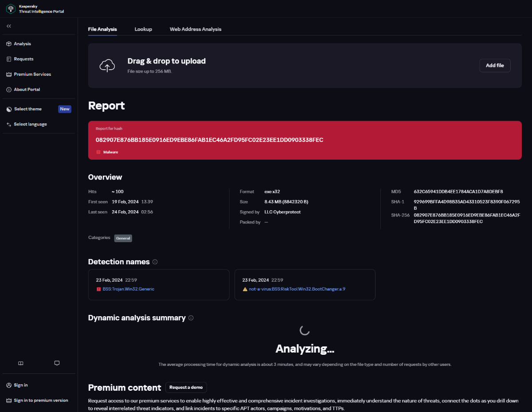Open the Select theme option

tap(27, 109)
